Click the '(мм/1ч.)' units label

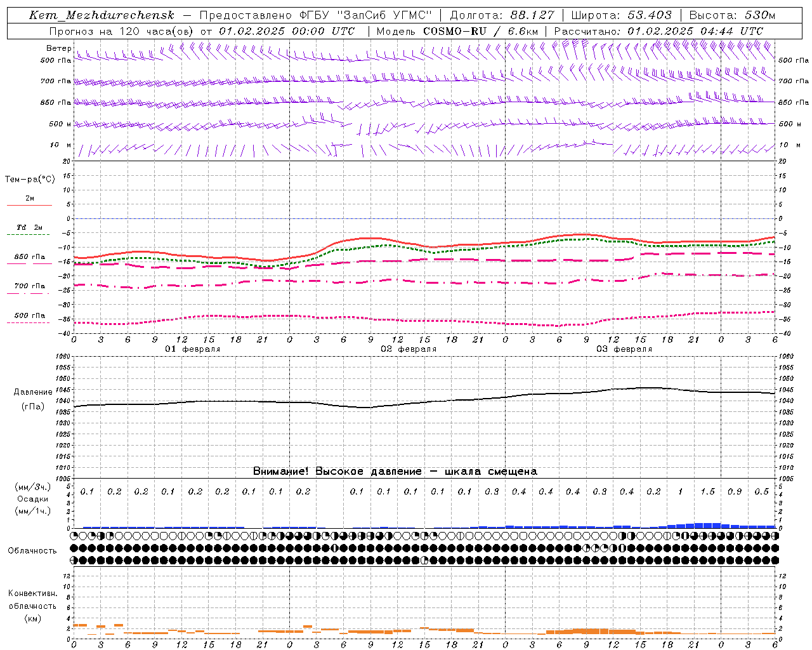point(32,511)
